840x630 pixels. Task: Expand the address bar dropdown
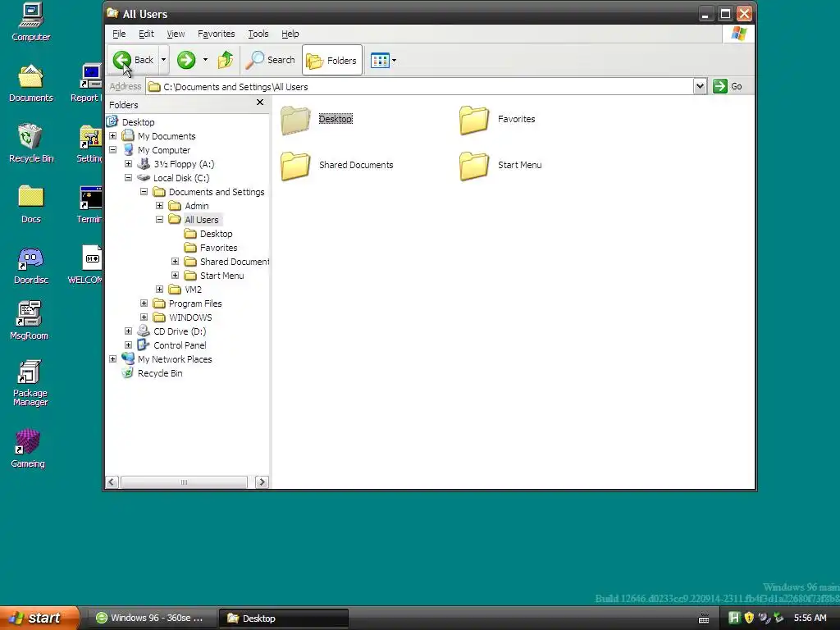coord(700,86)
